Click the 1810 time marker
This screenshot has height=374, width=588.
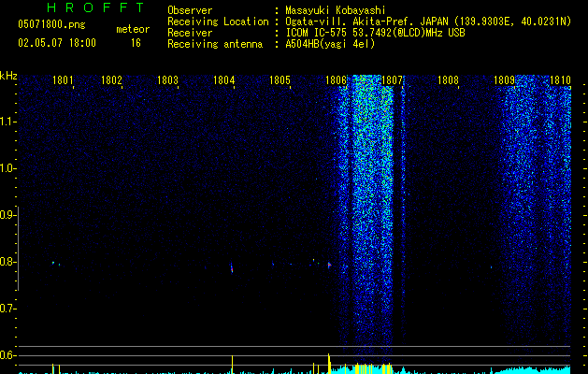[560, 80]
